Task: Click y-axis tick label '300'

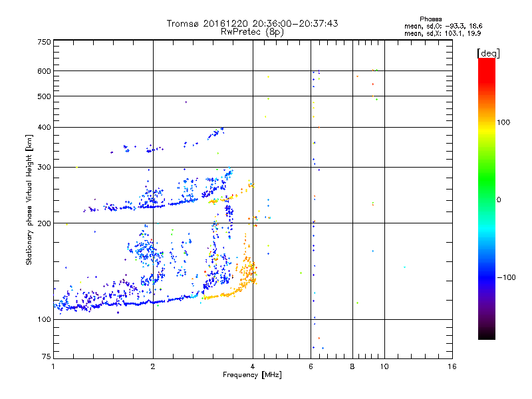Action: click(44, 167)
